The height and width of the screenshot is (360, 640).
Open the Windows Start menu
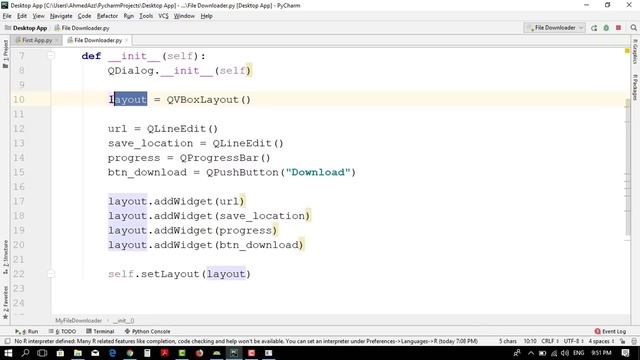click(8, 353)
